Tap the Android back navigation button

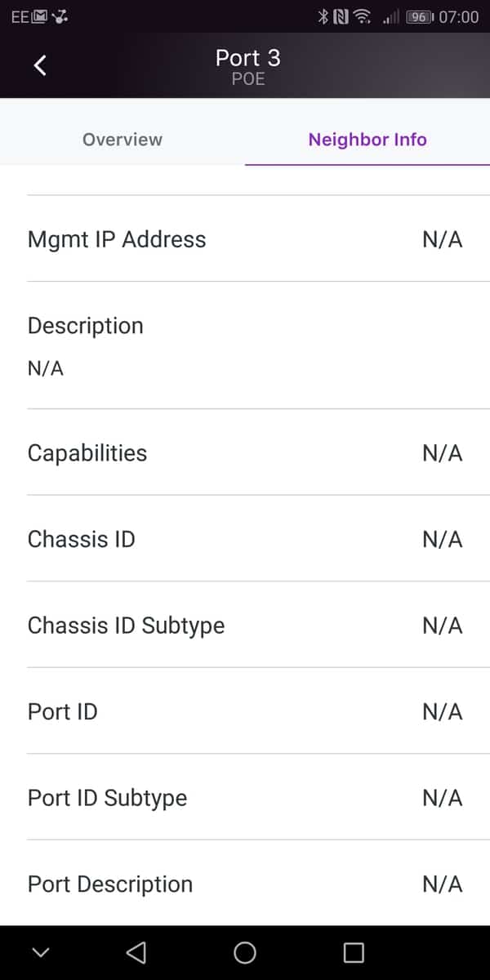pos(136,952)
